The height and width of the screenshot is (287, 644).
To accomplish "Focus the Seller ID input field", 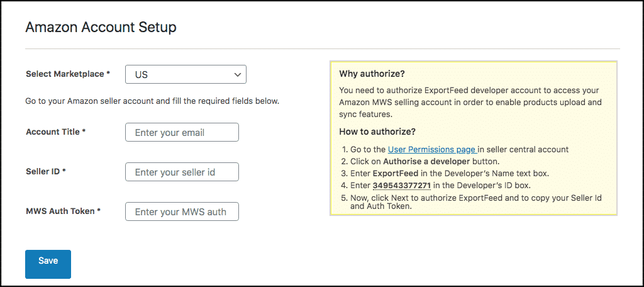I will coord(182,172).
